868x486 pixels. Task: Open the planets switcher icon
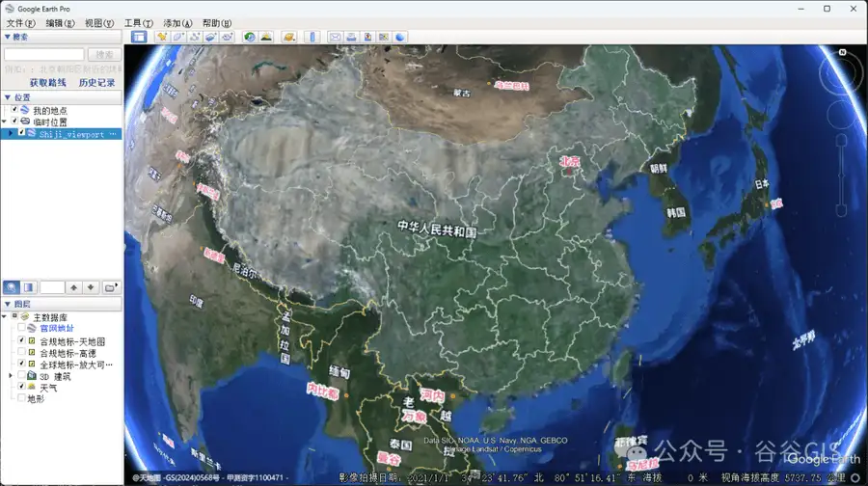point(288,37)
